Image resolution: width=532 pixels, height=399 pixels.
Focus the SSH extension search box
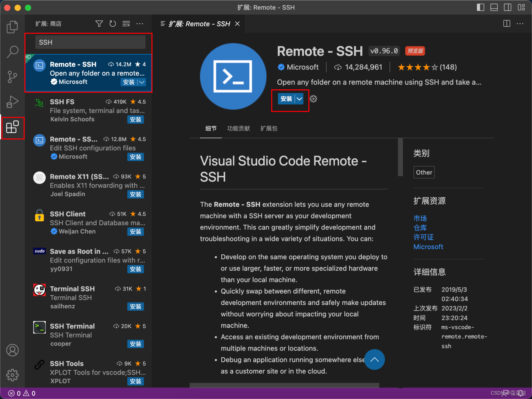pos(90,42)
